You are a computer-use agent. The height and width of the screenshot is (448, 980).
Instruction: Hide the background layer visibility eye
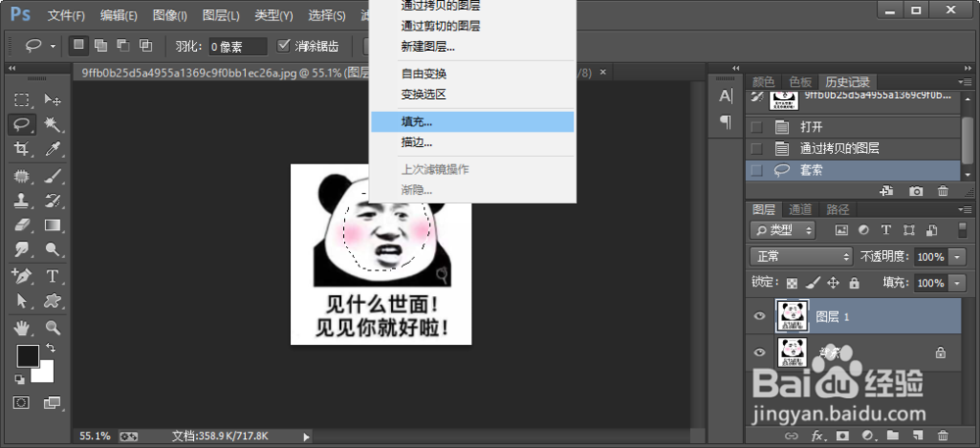tap(759, 352)
